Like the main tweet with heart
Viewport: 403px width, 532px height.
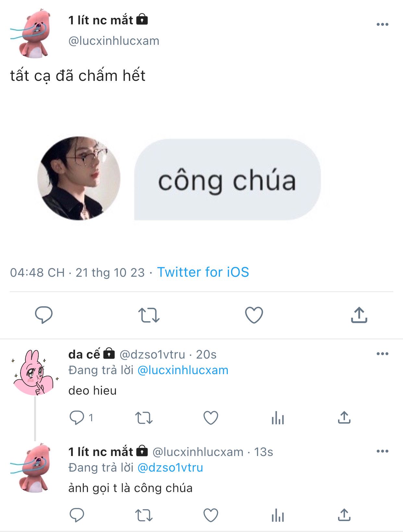coord(254,315)
